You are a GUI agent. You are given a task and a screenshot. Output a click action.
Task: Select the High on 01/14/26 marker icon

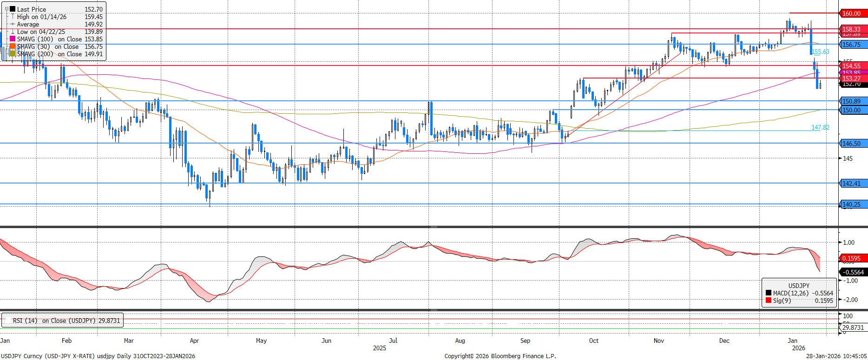[x=13, y=17]
